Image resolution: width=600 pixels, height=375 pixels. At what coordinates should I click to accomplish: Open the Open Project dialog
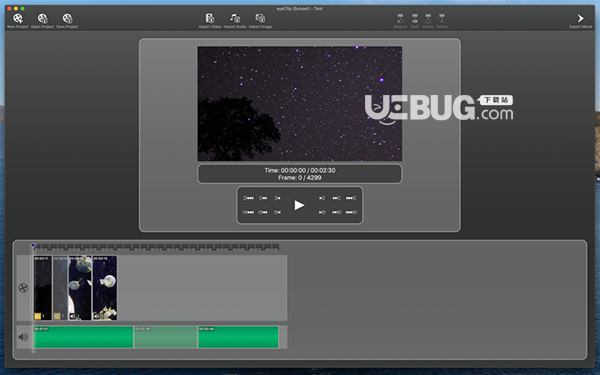tap(42, 19)
